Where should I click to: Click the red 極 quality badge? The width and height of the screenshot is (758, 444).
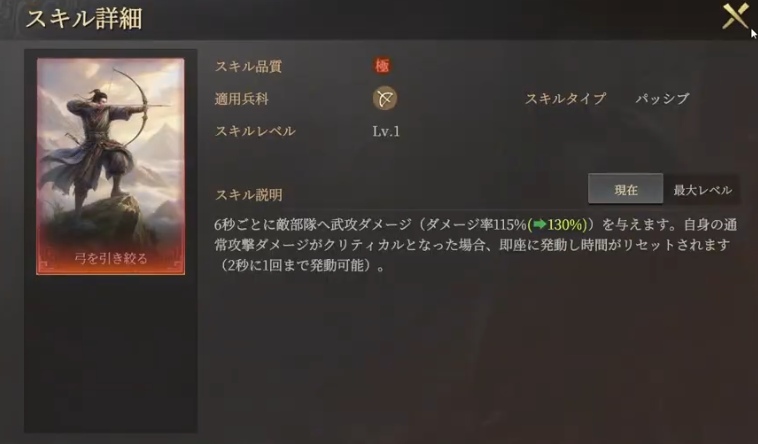tap(382, 66)
